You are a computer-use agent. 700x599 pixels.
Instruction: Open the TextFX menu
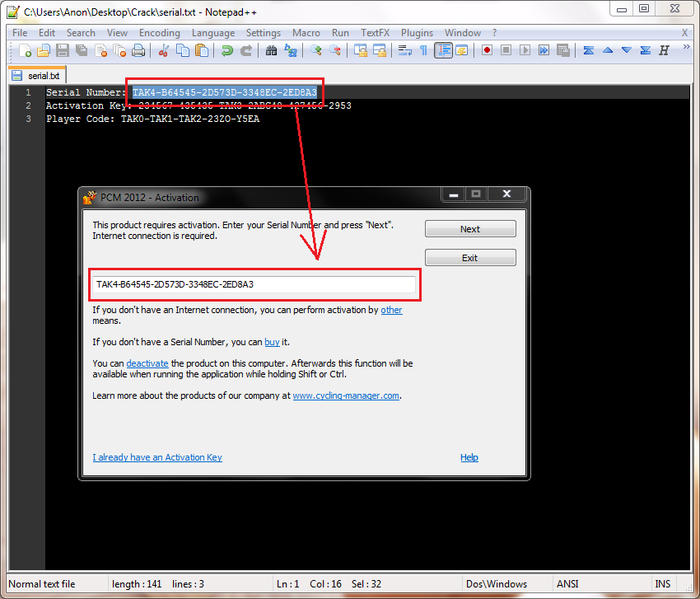[x=375, y=33]
